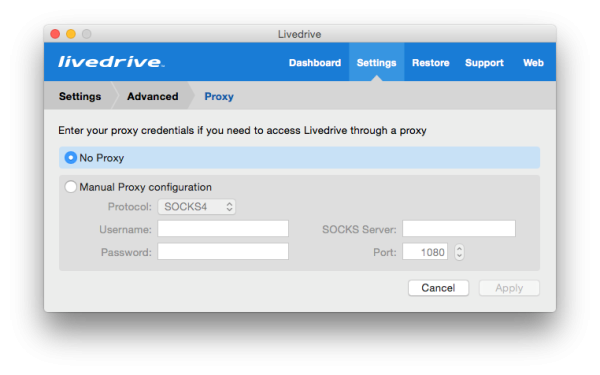The width and height of the screenshot is (600, 375).
Task: Open the Dashboard tab
Action: click(315, 63)
